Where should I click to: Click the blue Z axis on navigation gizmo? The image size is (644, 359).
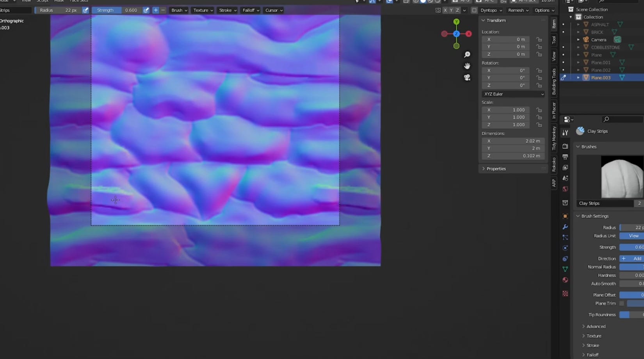[456, 34]
